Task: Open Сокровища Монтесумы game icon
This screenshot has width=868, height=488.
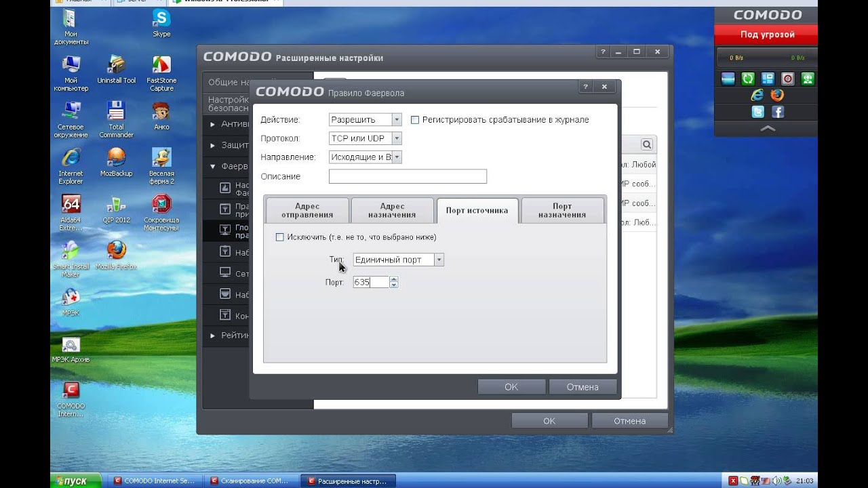Action: pyautogui.click(x=161, y=212)
